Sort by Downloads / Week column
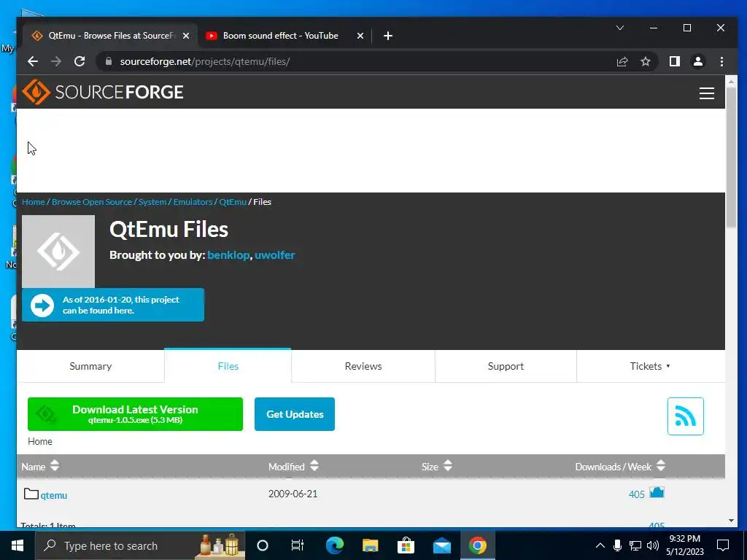 [x=620, y=467]
